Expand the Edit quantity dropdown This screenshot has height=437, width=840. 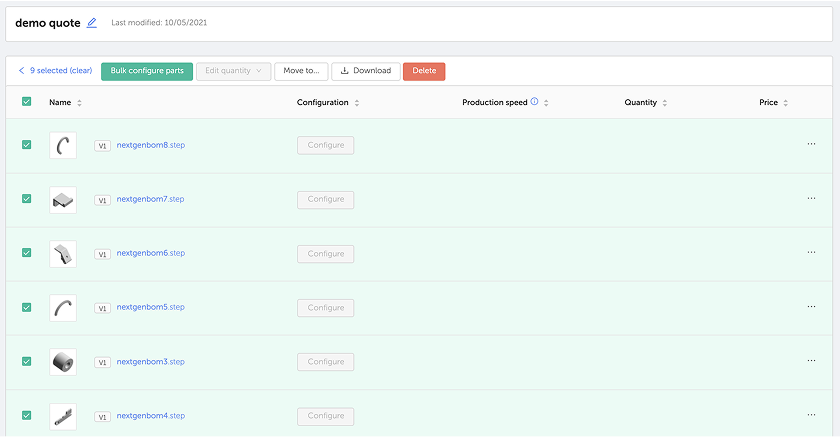point(233,71)
